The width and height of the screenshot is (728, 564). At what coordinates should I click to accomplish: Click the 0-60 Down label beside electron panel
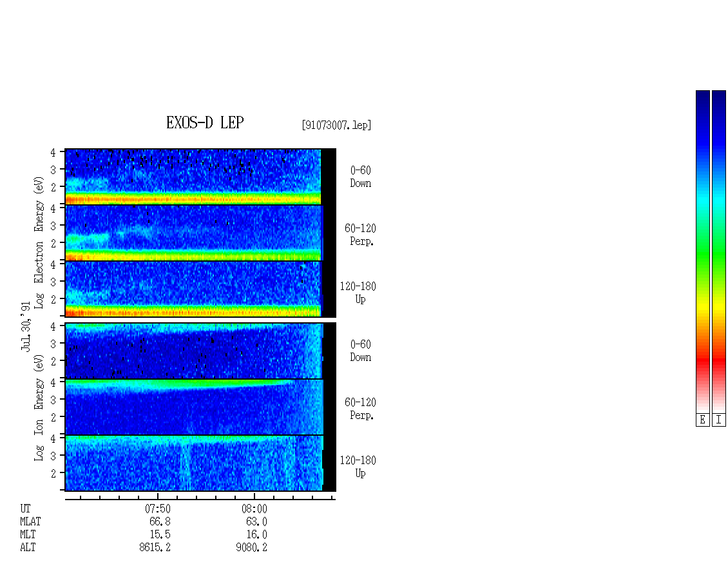point(361,177)
